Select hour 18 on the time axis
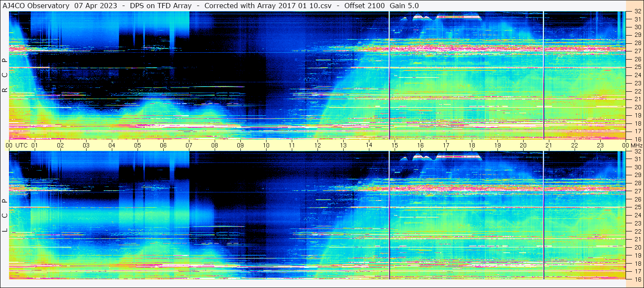644x288 pixels. (x=472, y=145)
